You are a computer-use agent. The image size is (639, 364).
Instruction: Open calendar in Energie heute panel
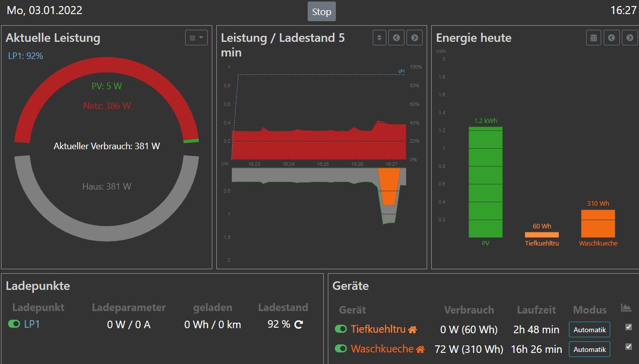(x=594, y=38)
